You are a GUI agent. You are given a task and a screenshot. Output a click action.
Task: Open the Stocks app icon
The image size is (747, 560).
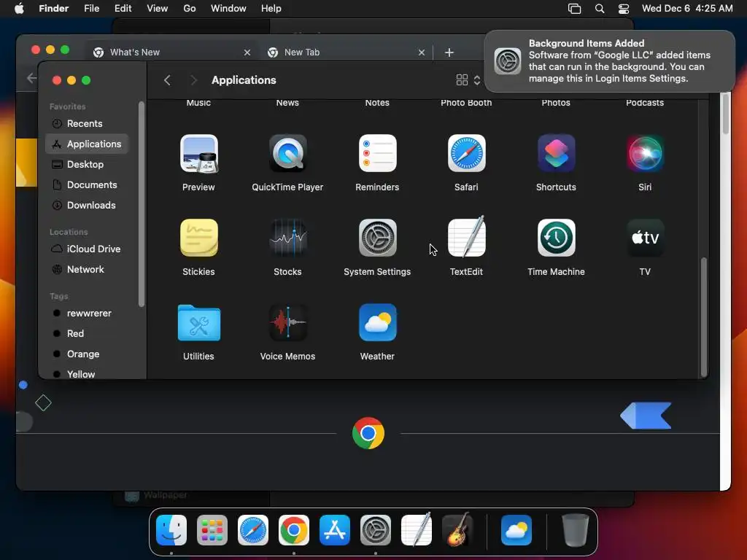[x=287, y=238]
